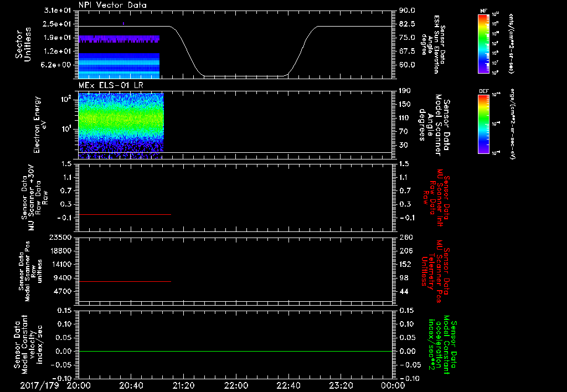Click the Sector Unitless axis label
The width and height of the screenshot is (567, 392).
[22, 44]
